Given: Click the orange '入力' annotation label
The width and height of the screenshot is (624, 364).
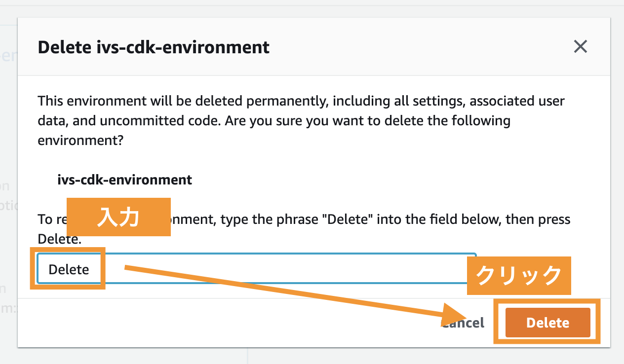Looking at the screenshot, I should tap(118, 217).
